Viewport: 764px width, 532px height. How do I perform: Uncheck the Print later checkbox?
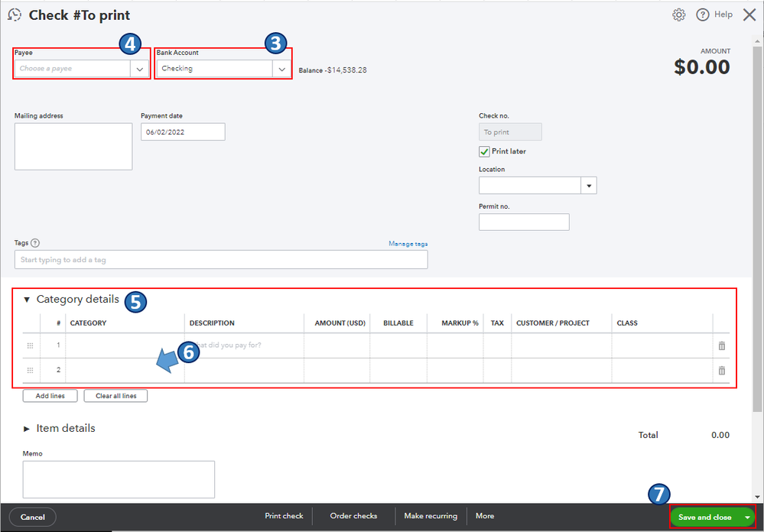click(484, 151)
